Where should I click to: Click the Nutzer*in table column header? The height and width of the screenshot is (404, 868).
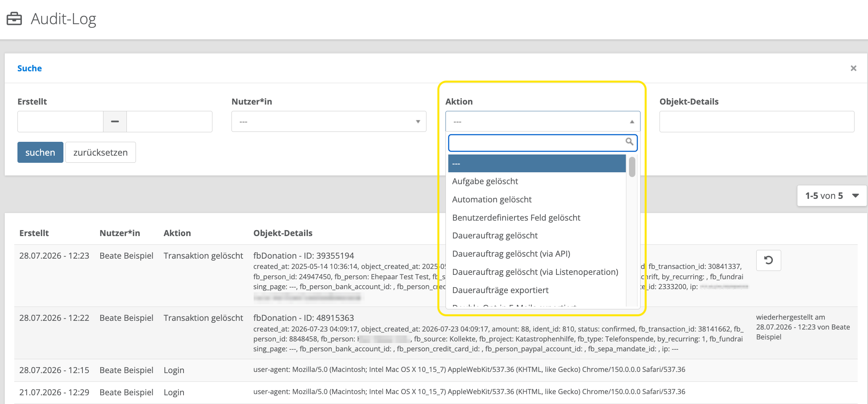tap(120, 233)
